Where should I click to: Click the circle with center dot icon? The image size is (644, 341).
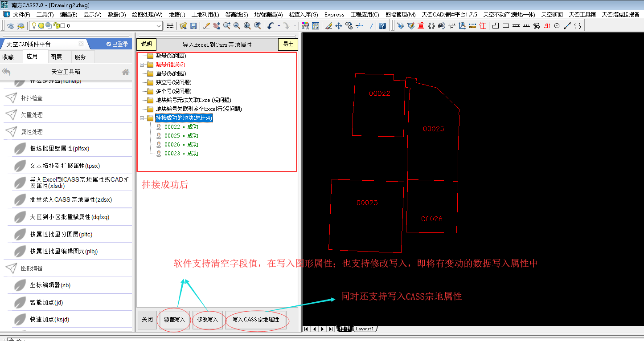tap(557, 26)
